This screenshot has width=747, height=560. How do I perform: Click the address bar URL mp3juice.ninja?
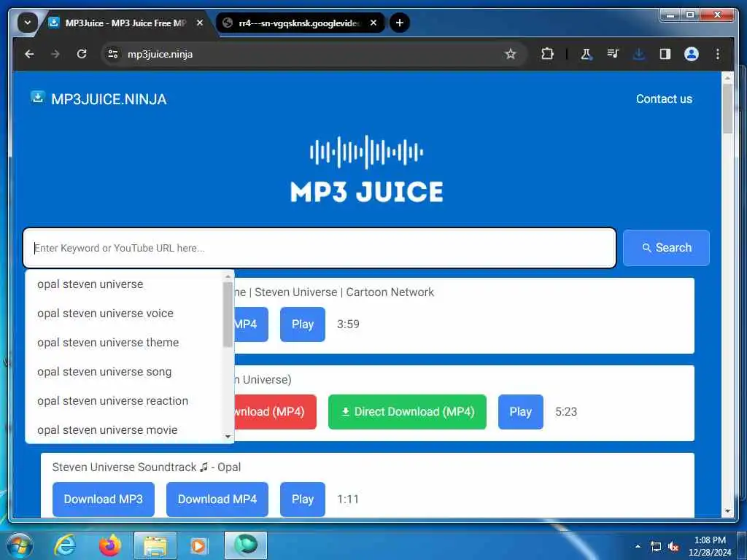(x=160, y=54)
